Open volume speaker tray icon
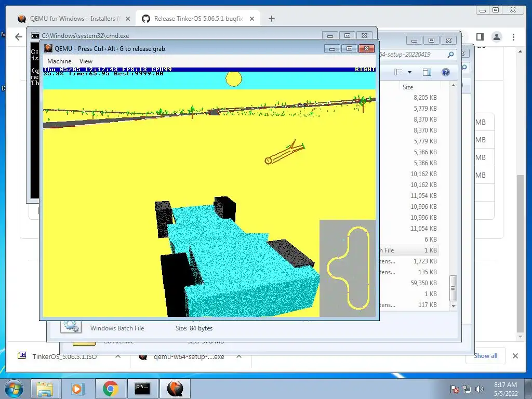532x399 pixels. point(480,389)
